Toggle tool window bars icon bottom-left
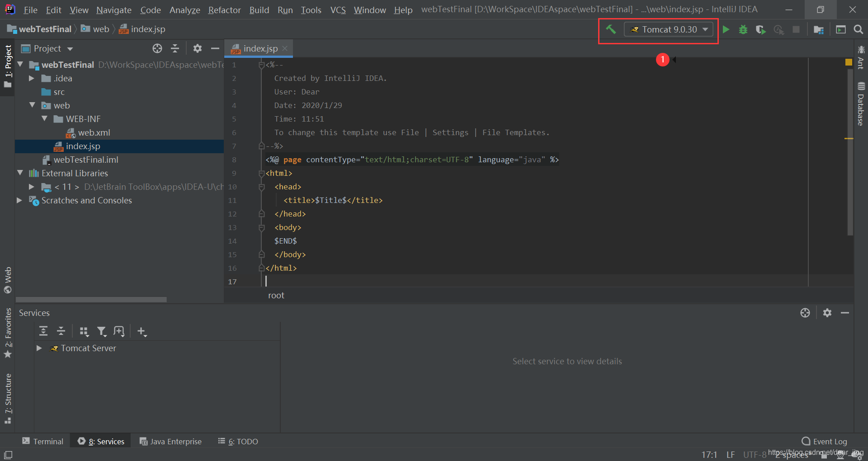The width and height of the screenshot is (868, 461). click(x=8, y=455)
